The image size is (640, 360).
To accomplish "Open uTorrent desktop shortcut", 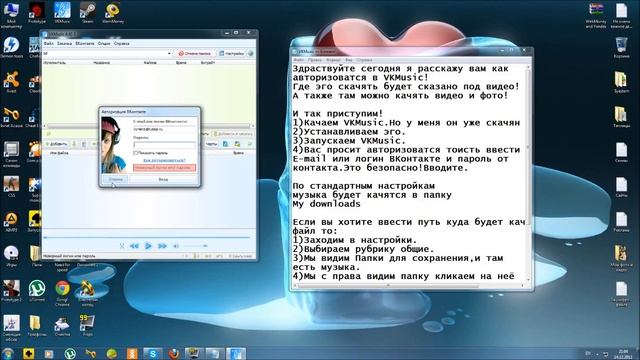I will [x=37, y=291].
